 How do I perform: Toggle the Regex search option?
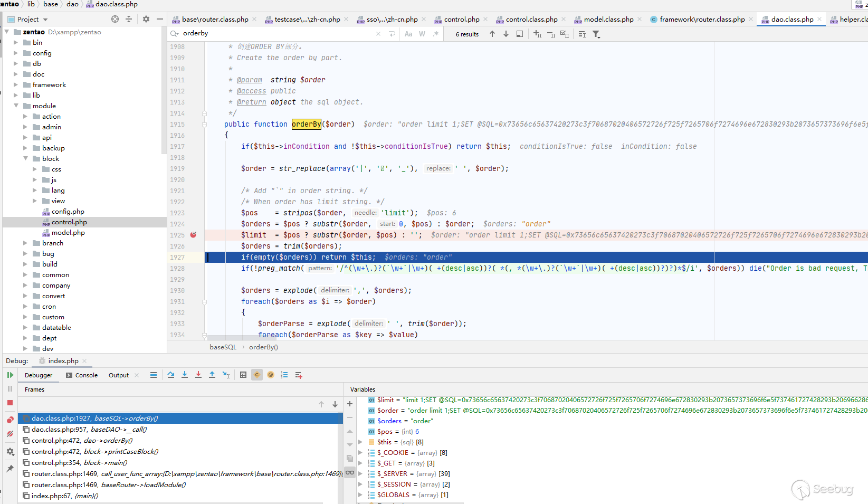436,34
